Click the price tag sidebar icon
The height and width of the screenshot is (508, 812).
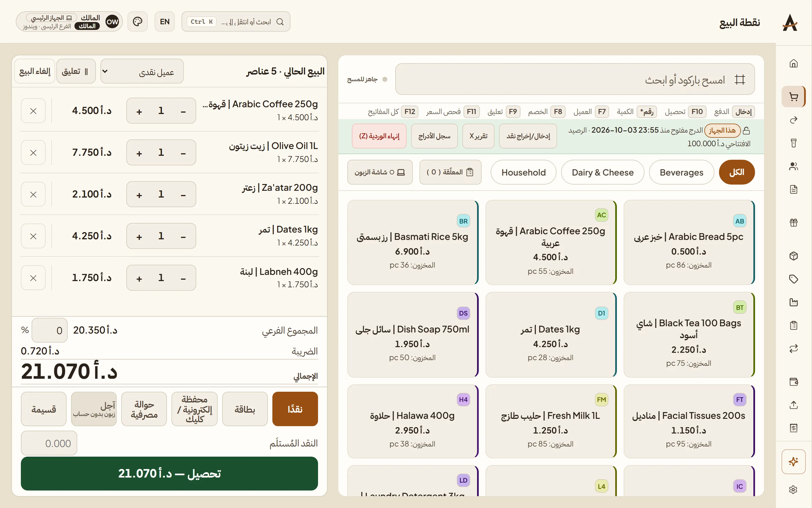tap(793, 279)
